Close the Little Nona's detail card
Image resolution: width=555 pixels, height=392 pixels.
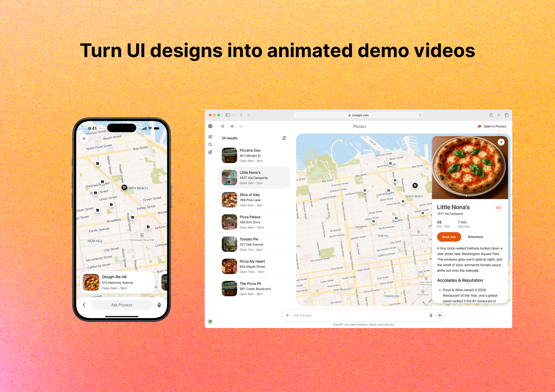pos(501,142)
